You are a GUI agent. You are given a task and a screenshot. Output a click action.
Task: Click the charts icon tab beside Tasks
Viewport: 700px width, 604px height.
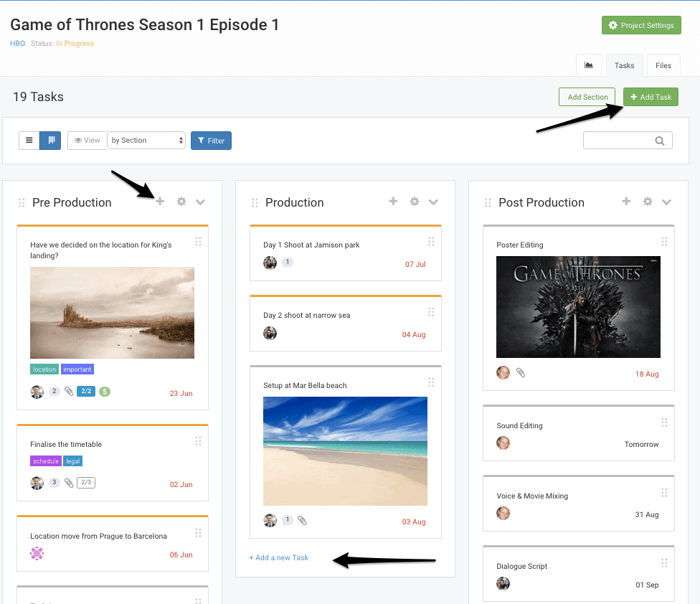pyautogui.click(x=589, y=65)
